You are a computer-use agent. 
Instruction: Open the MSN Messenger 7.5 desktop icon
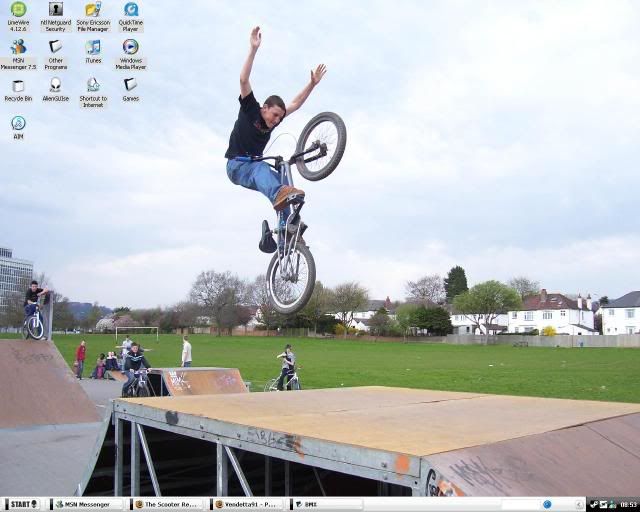coord(18,54)
